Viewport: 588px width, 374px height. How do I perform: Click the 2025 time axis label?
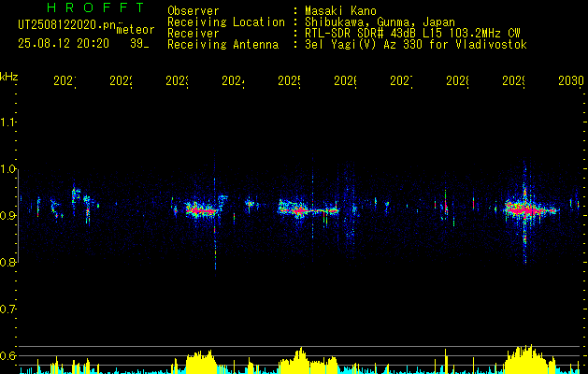pyautogui.click(x=290, y=80)
